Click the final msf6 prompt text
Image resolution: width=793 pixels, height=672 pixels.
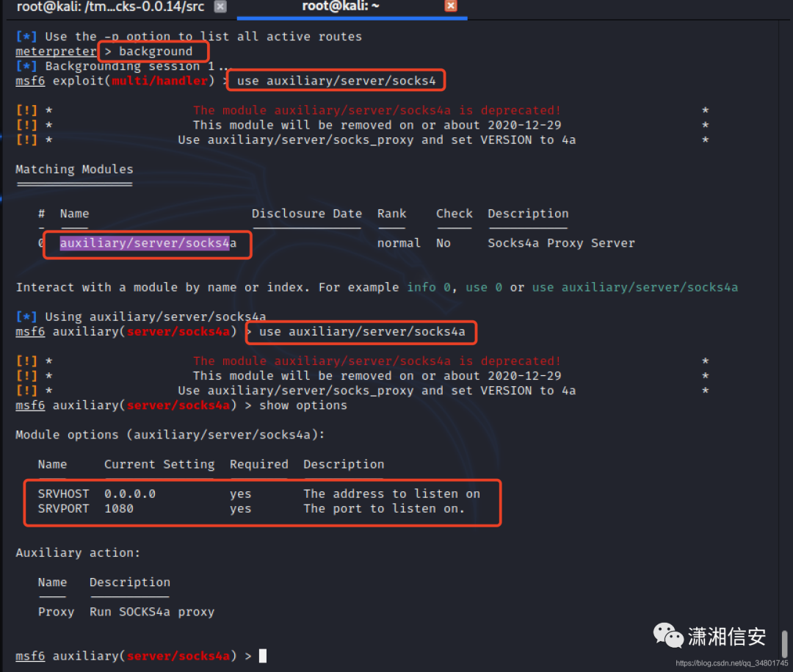[x=134, y=657]
